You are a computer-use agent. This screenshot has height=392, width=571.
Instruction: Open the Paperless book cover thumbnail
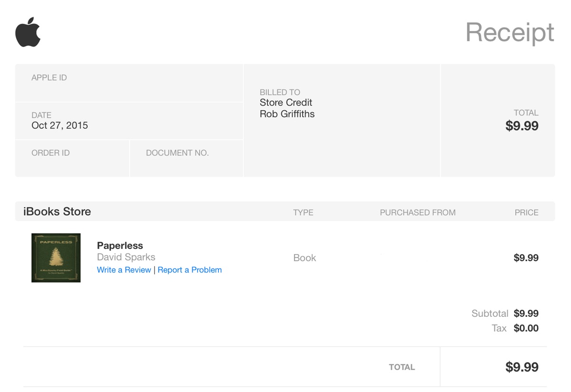[x=56, y=258]
